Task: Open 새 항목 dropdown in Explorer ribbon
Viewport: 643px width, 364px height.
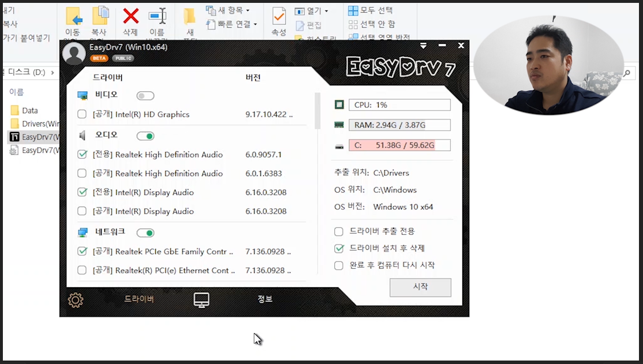Action: tap(228, 10)
